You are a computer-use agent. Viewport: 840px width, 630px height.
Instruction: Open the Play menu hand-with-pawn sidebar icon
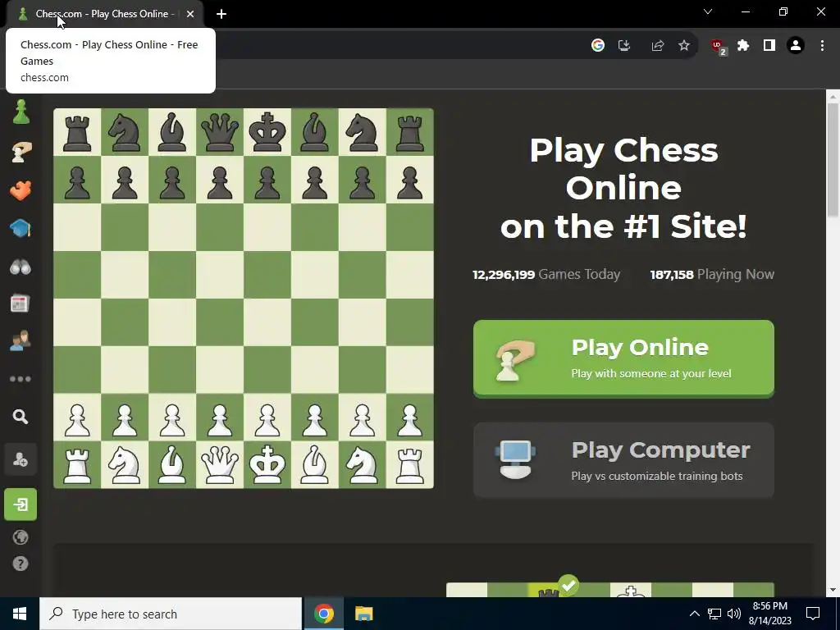point(21,152)
